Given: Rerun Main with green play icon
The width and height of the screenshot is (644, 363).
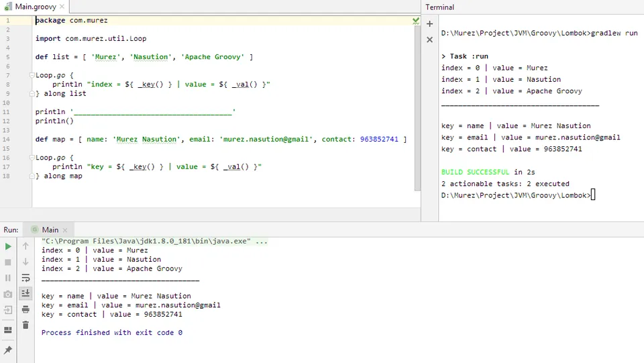Looking at the screenshot, I should point(8,246).
